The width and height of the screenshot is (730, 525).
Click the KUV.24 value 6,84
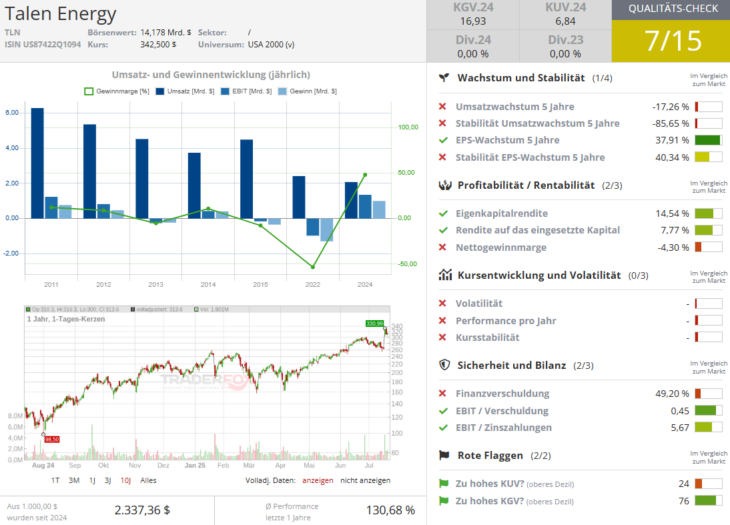(x=565, y=21)
